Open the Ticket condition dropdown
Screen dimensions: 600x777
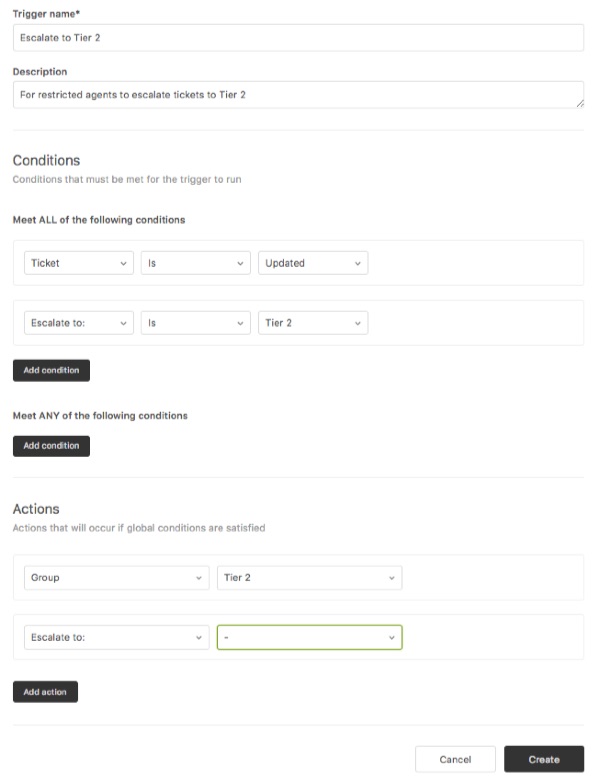(78, 263)
